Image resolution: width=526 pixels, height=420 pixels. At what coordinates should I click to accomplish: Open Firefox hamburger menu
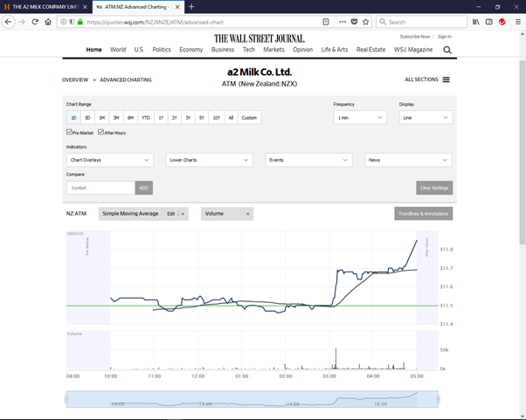click(518, 22)
